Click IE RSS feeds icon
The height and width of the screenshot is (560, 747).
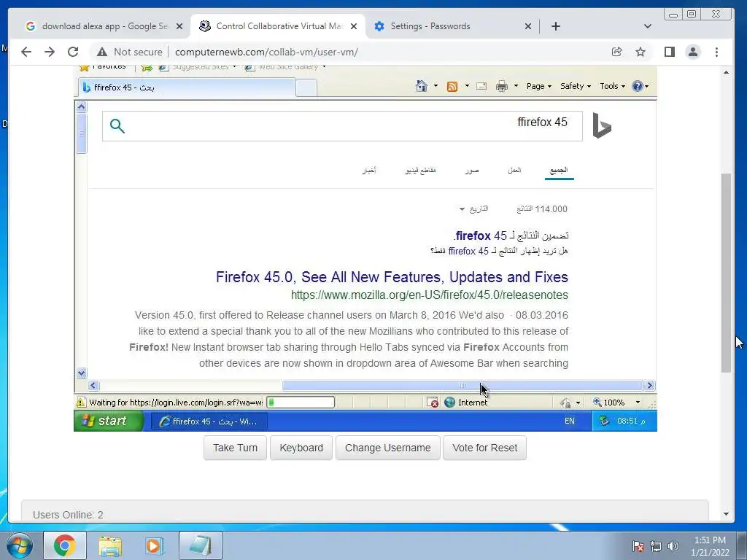point(452,86)
